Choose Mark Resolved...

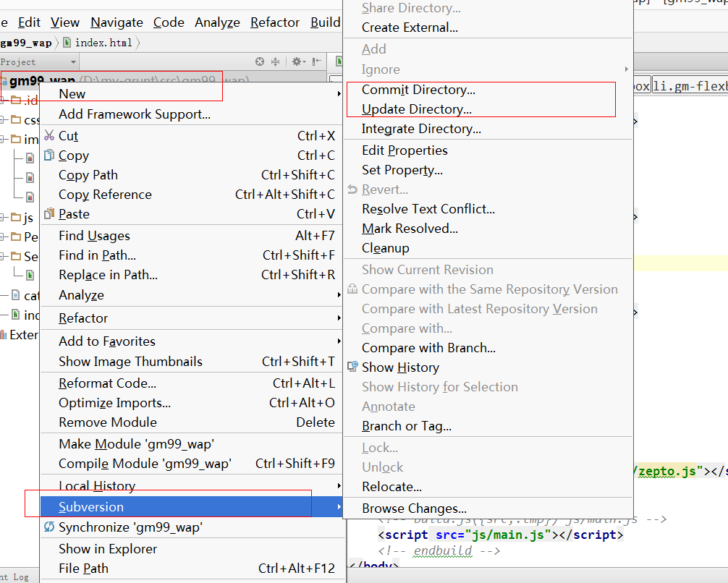click(x=488, y=229)
